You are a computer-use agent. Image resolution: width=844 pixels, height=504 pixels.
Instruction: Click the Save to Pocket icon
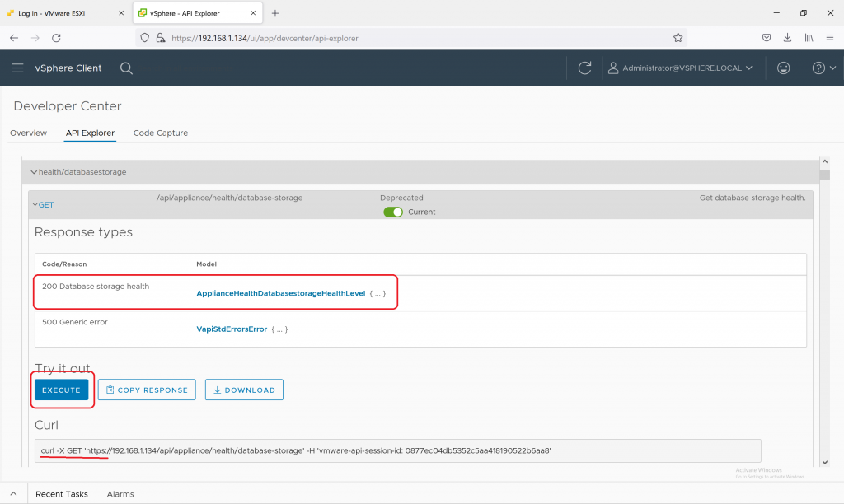click(767, 38)
